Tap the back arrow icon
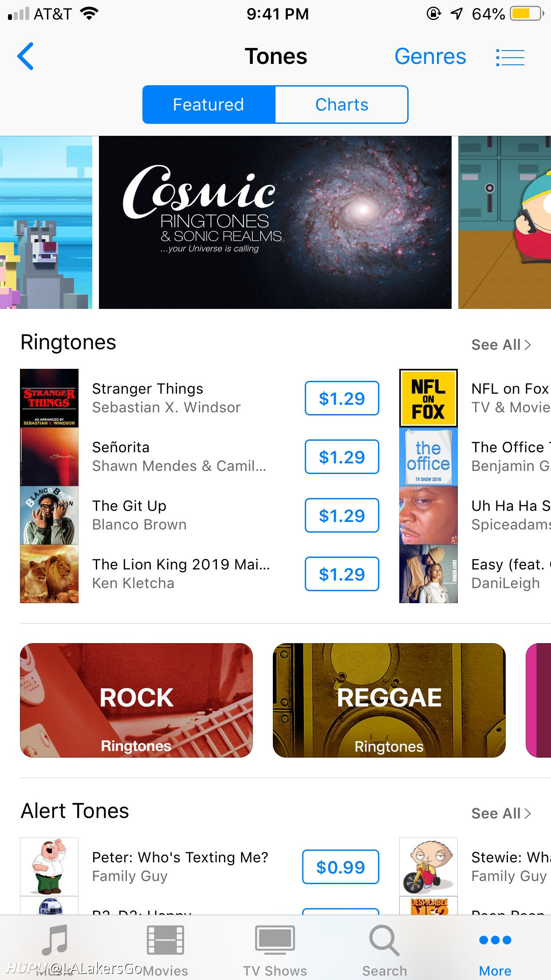 coord(25,56)
